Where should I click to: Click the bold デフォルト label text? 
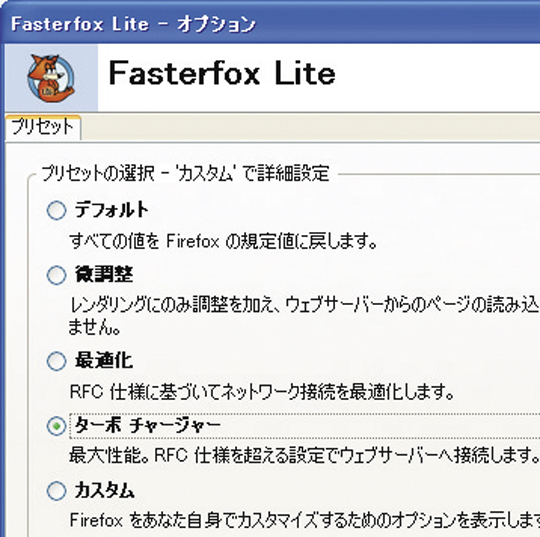[x=112, y=209]
